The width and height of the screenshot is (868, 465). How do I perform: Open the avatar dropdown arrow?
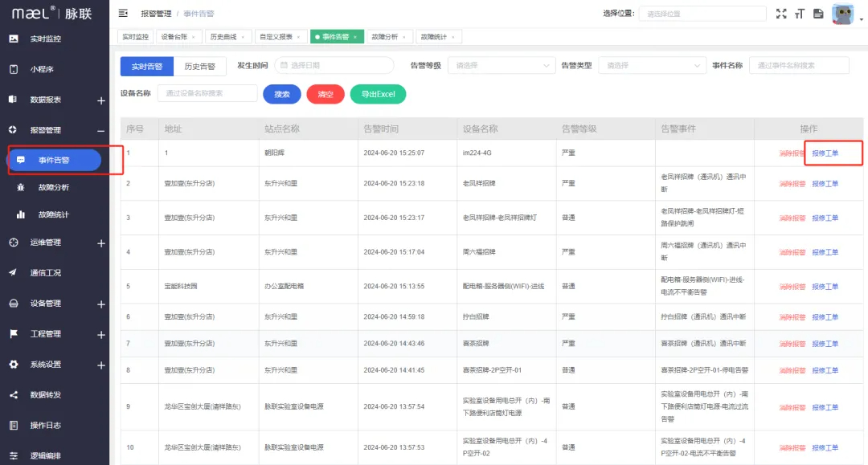pos(861,19)
